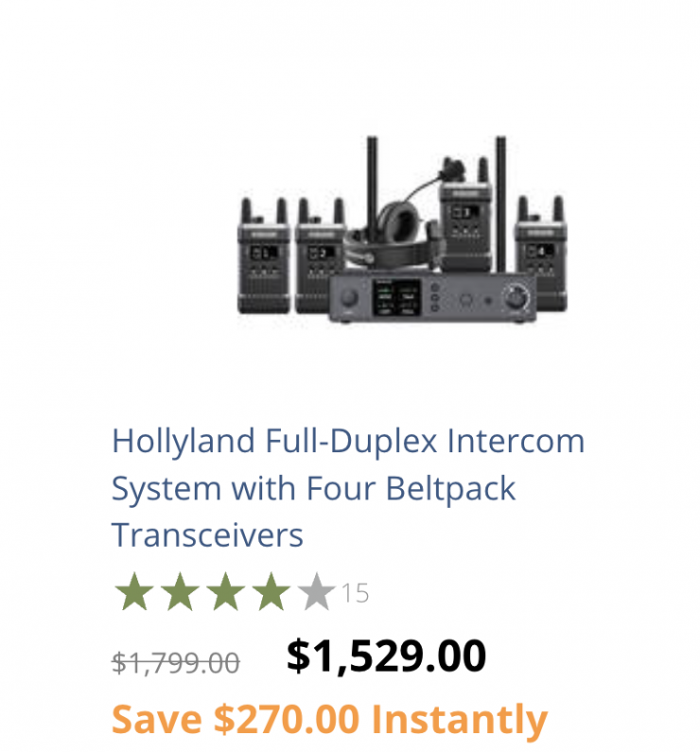Click the second green rating star
The width and height of the screenshot is (700, 752).
click(x=180, y=593)
